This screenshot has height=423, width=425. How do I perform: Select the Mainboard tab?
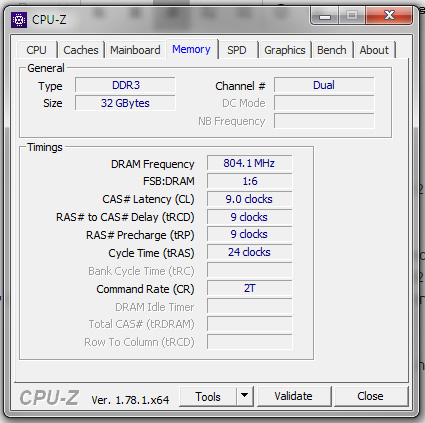click(x=135, y=50)
